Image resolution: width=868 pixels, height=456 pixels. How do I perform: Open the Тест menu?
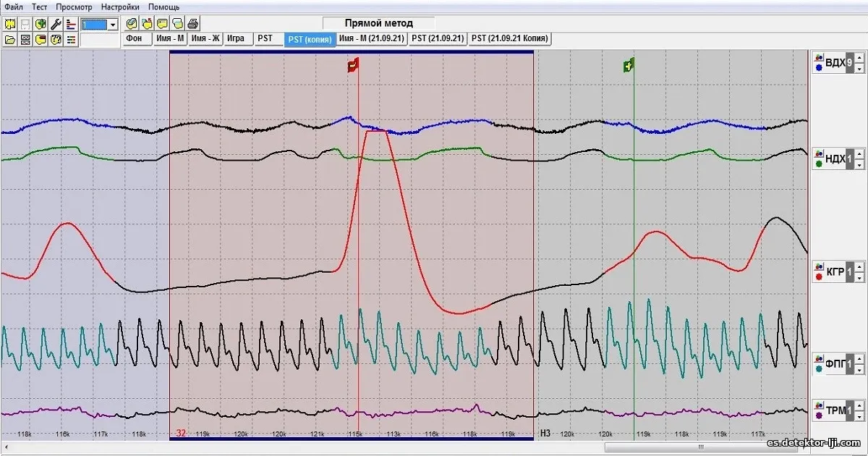pyautogui.click(x=39, y=7)
